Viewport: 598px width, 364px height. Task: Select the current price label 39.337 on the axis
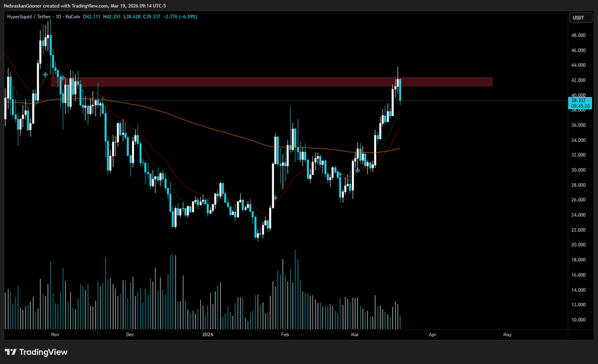tap(579, 101)
